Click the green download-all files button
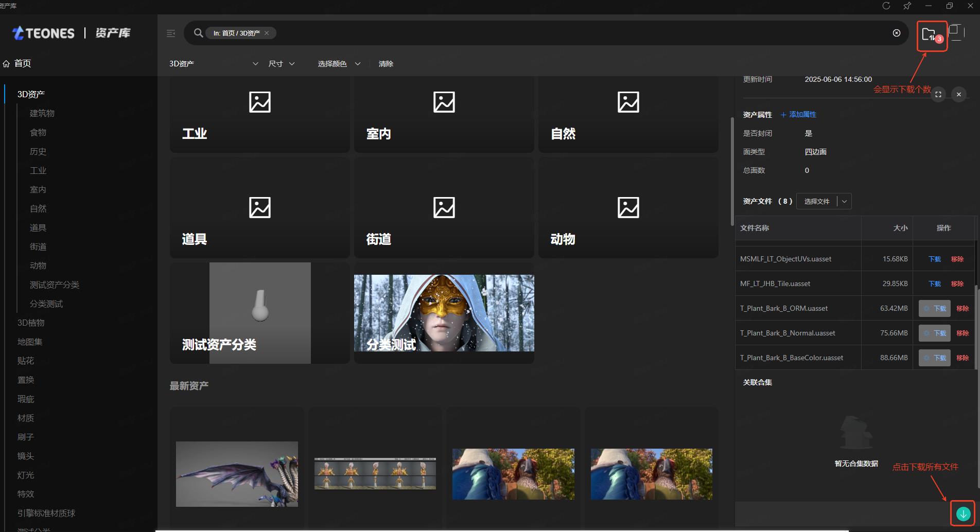 tap(962, 513)
